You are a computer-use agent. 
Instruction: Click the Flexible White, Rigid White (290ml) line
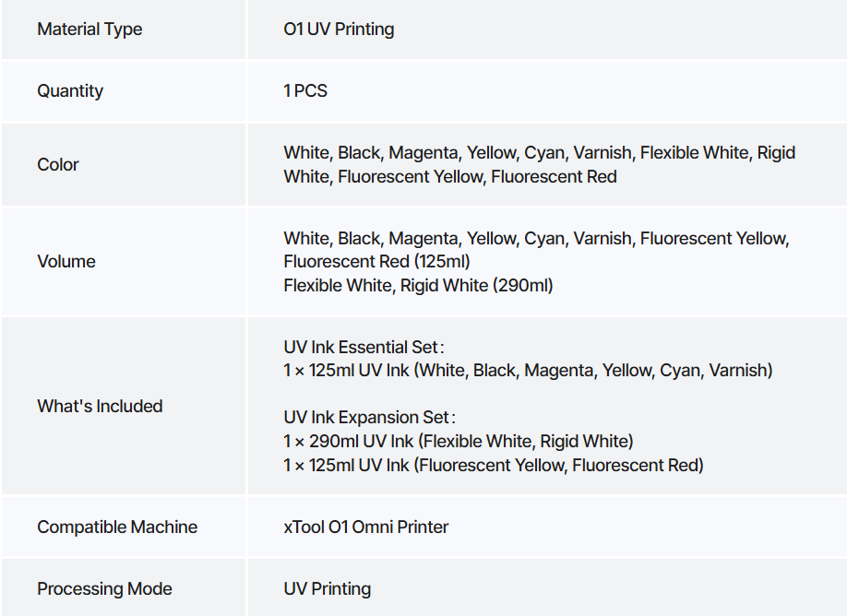click(418, 285)
